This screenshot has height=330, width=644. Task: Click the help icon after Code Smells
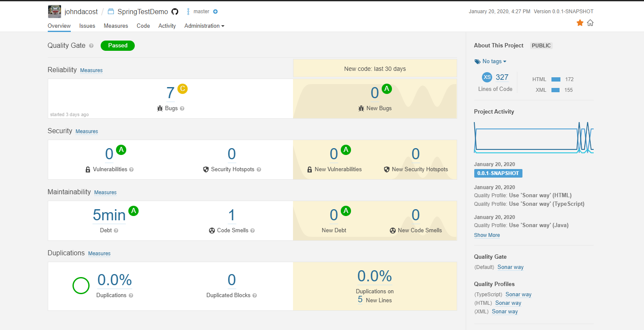click(252, 231)
